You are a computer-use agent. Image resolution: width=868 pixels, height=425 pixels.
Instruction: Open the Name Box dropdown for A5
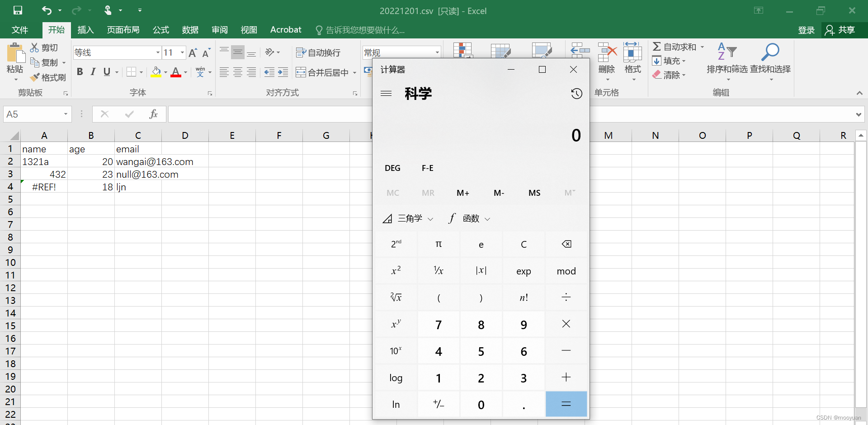(66, 114)
